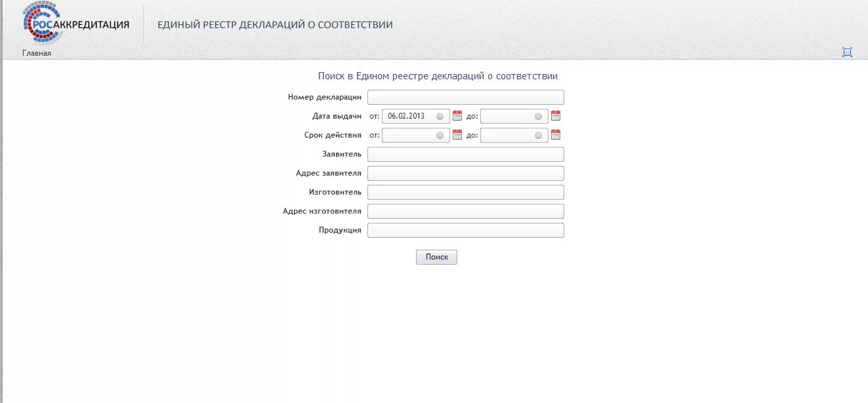This screenshot has width=868, height=403.
Task: Clear the Срок действия 'до' date field
Action: point(538,136)
